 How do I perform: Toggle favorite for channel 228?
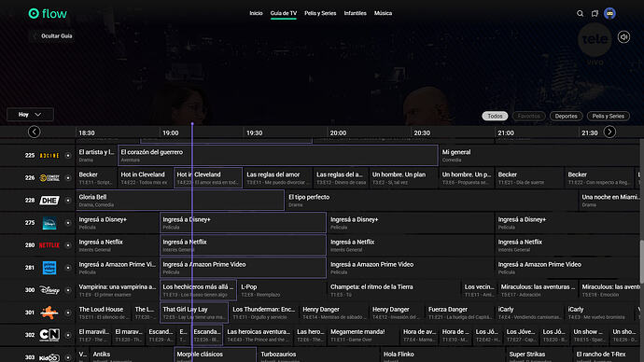(68, 201)
